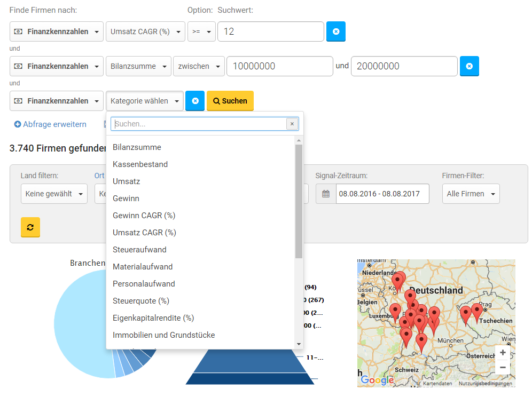Choose Eigenkapitalrendite (%) in the list
Viewport: 532px width, 397px height.
(153, 318)
